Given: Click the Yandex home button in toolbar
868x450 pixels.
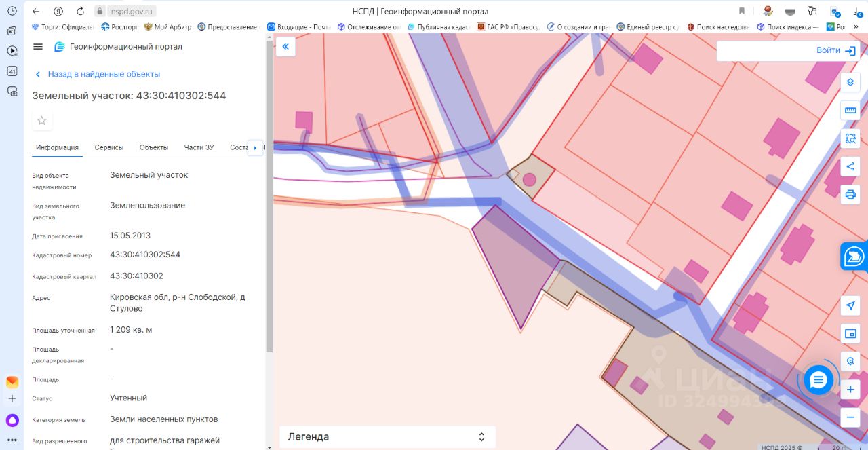Looking at the screenshot, I should [58, 11].
